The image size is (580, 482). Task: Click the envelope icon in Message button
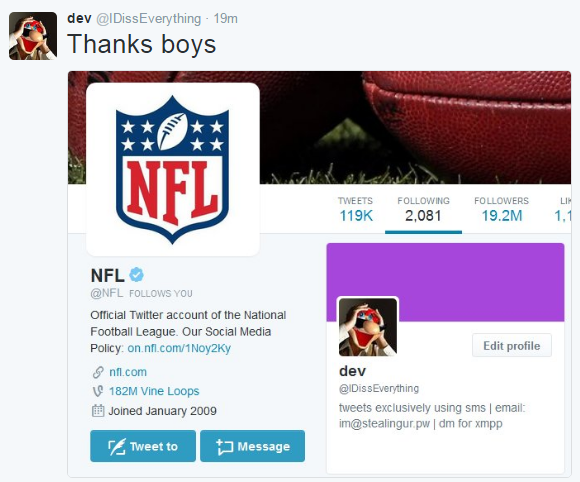click(224, 446)
